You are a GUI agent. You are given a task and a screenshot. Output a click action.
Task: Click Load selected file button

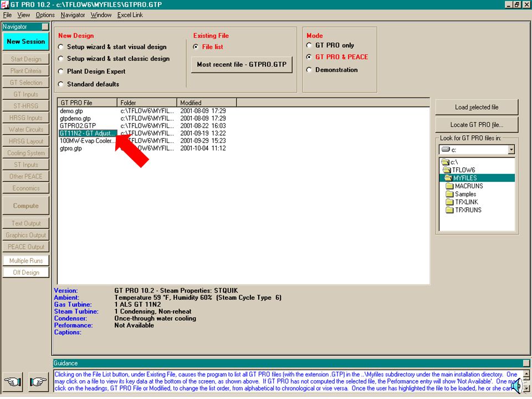477,107
